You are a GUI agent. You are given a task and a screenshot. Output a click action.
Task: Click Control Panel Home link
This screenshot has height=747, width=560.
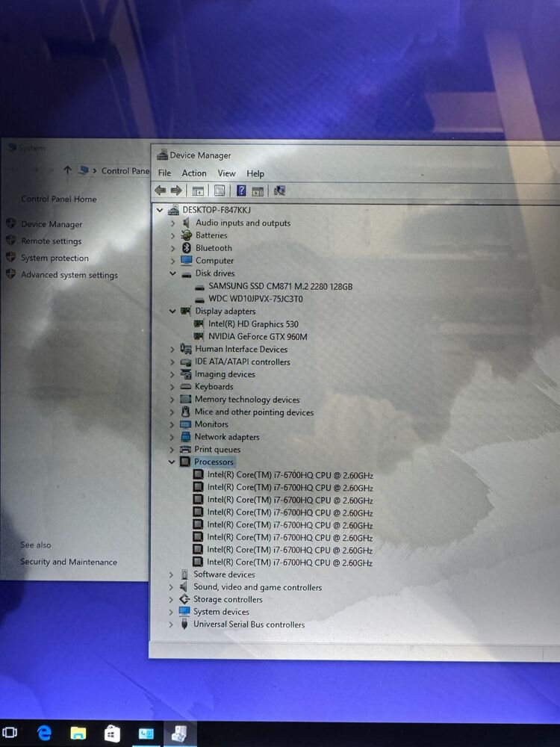58,199
